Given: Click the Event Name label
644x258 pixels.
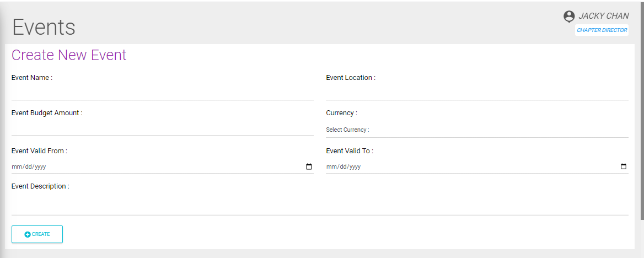Looking at the screenshot, I should pos(32,78).
